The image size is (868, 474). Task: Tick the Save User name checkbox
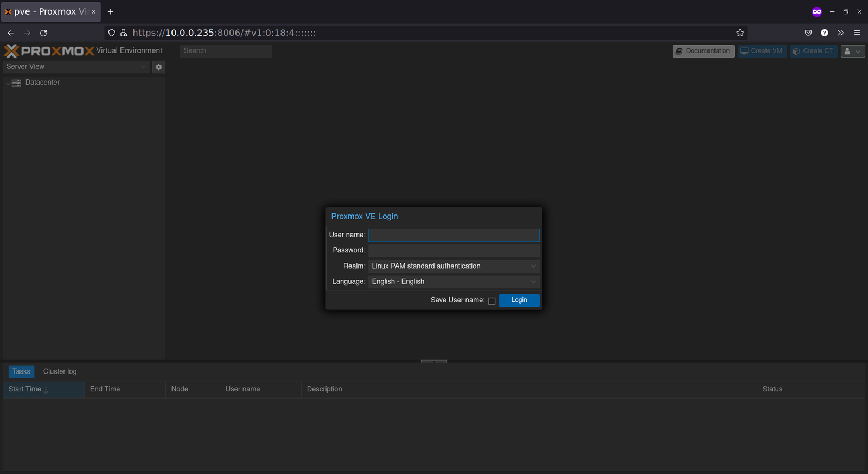[492, 301]
